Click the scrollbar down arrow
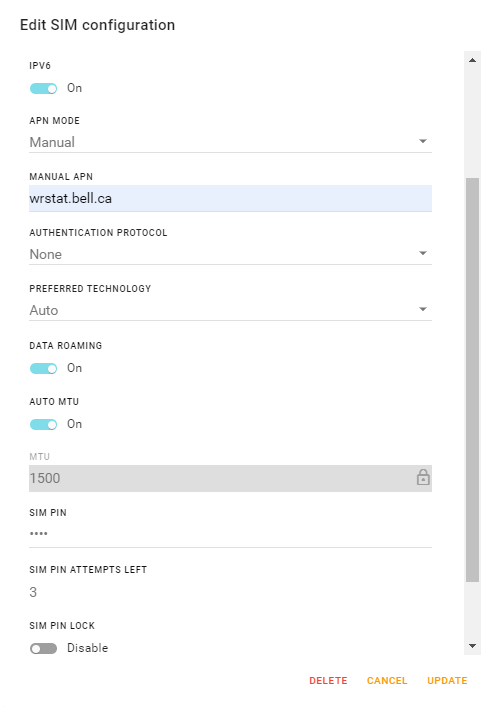483x707 pixels. 472,646
